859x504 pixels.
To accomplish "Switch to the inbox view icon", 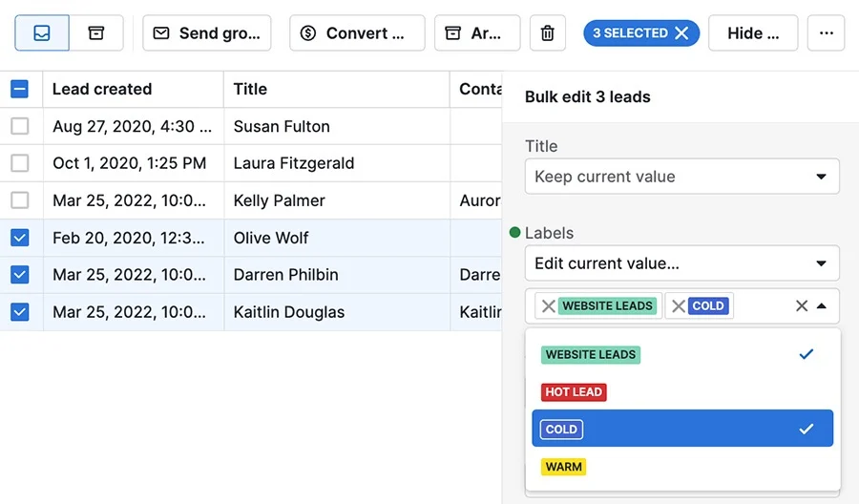I will click(x=42, y=32).
